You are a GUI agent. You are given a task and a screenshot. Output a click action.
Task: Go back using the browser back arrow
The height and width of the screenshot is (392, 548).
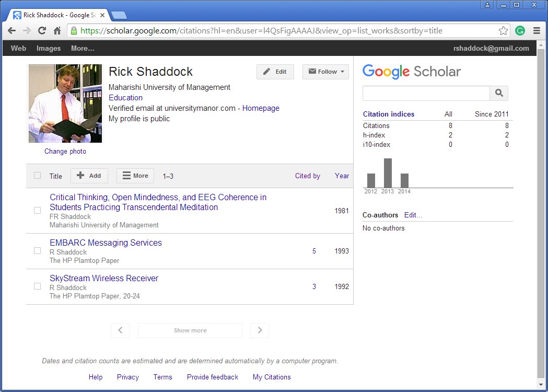(12, 31)
